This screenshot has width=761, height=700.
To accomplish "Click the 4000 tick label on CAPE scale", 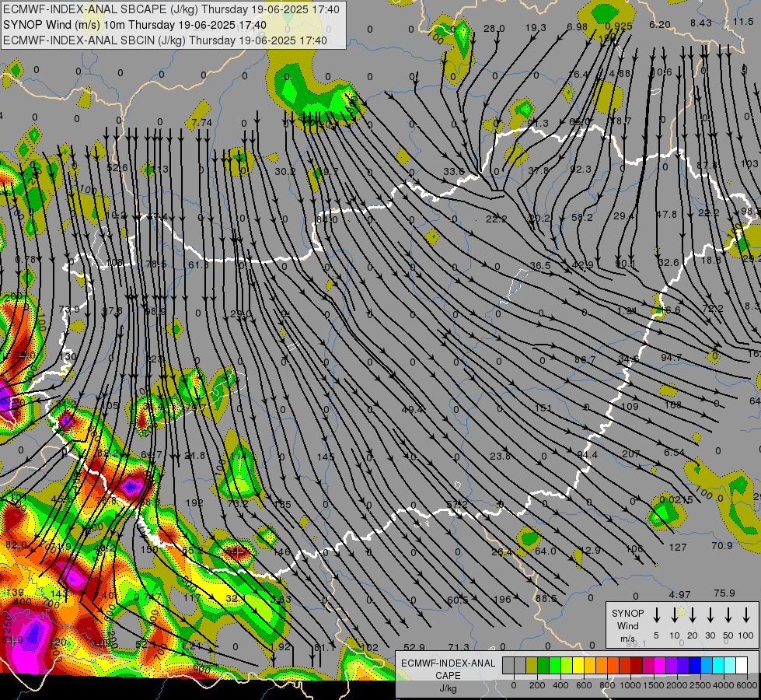I will (724, 685).
